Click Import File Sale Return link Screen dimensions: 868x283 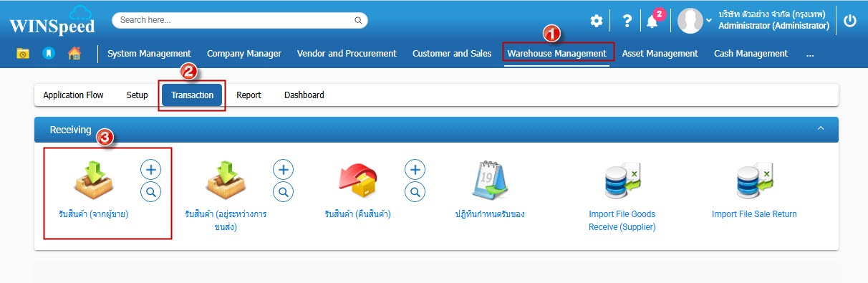754,214
